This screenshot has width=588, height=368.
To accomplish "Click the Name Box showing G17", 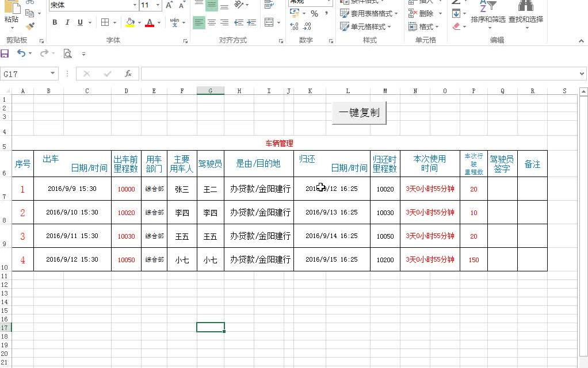I will [x=26, y=74].
